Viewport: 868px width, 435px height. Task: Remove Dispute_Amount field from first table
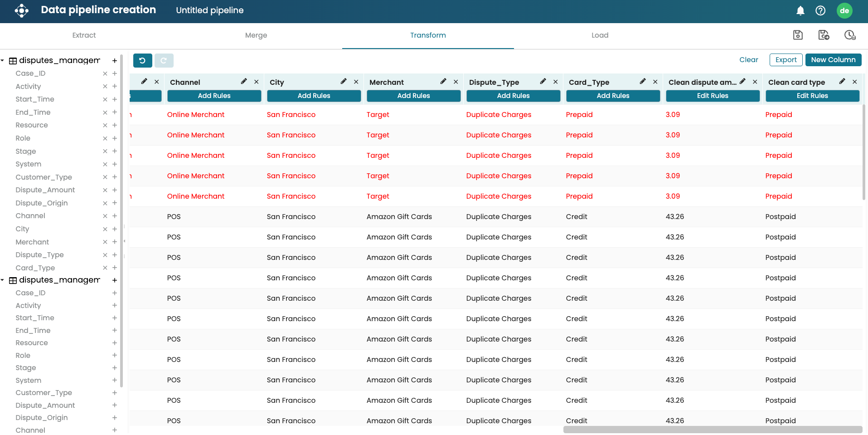(105, 190)
